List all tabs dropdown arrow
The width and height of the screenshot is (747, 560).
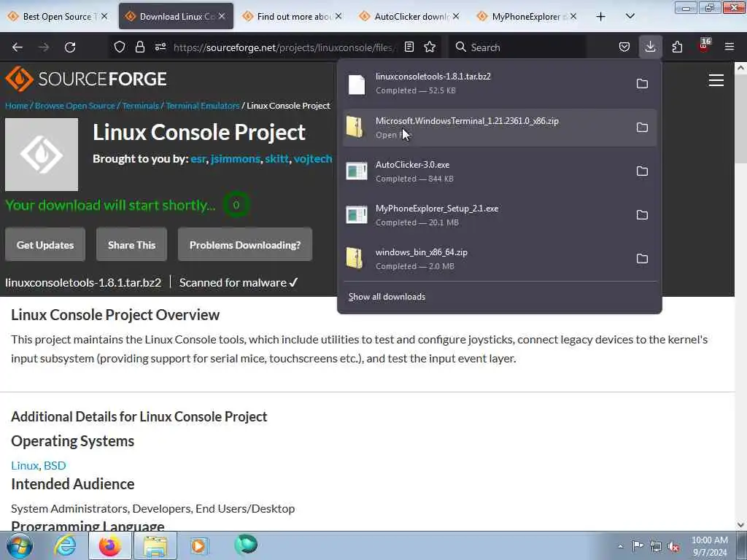pyautogui.click(x=630, y=16)
